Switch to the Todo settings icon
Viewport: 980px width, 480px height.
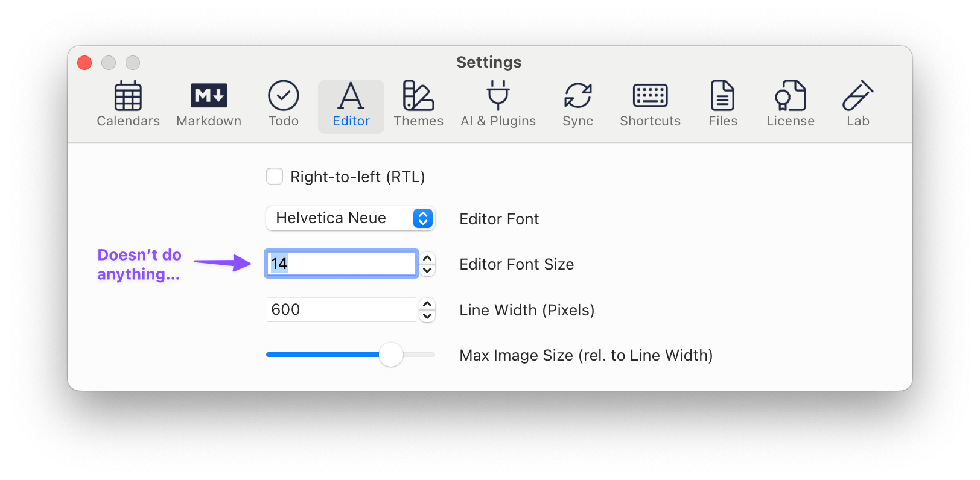(x=284, y=104)
